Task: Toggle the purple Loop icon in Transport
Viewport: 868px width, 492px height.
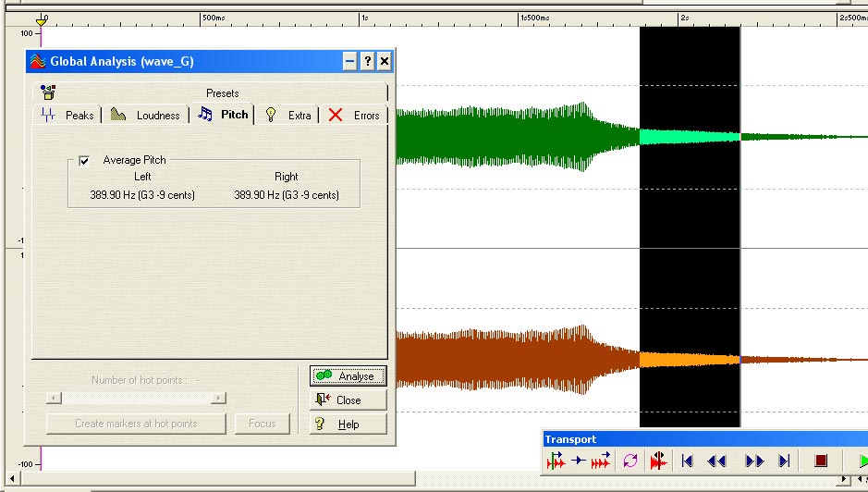Action: tap(630, 461)
